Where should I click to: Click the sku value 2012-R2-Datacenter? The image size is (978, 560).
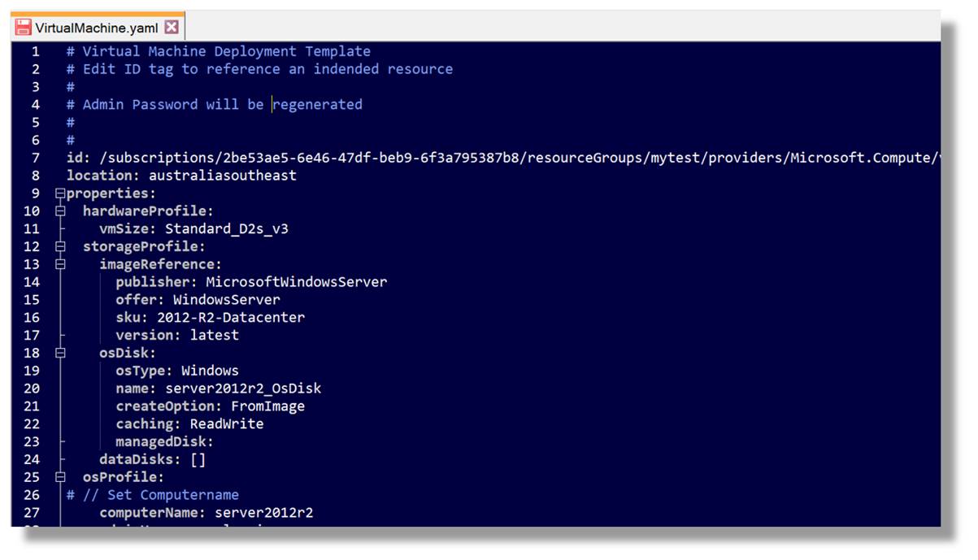(231, 317)
